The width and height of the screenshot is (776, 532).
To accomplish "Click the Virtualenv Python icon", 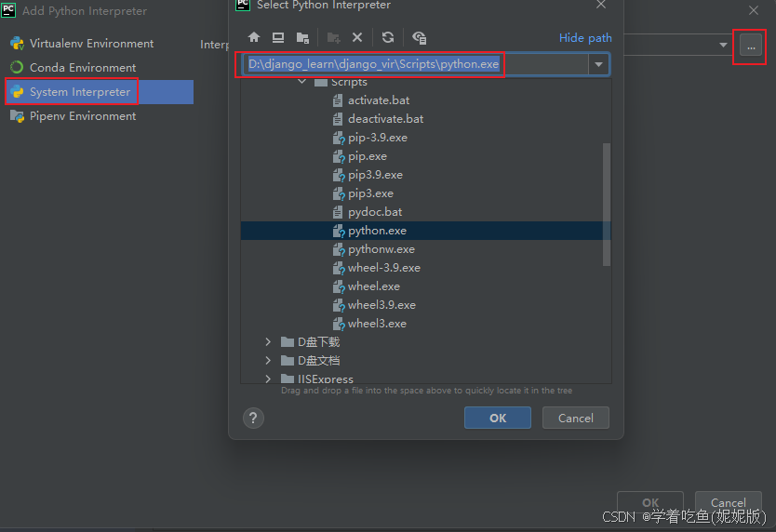I will (18, 44).
